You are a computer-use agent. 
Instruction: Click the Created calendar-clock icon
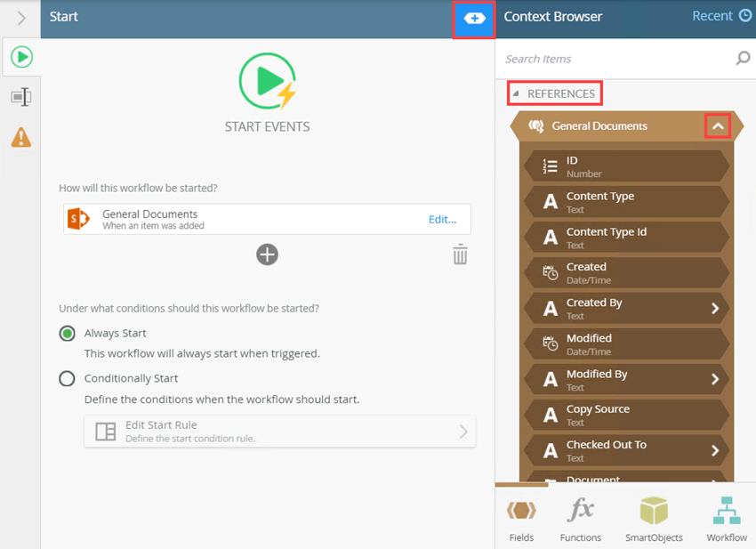(x=551, y=273)
